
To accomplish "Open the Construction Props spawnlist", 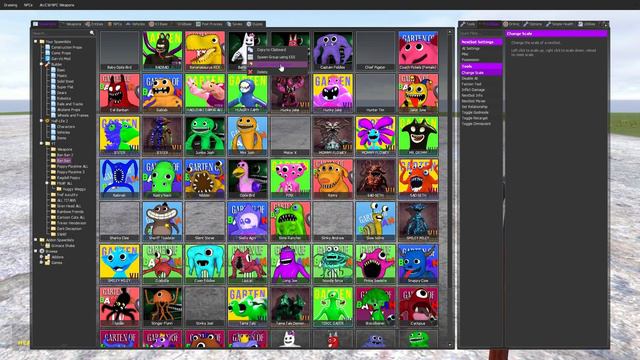I will click(x=67, y=47).
